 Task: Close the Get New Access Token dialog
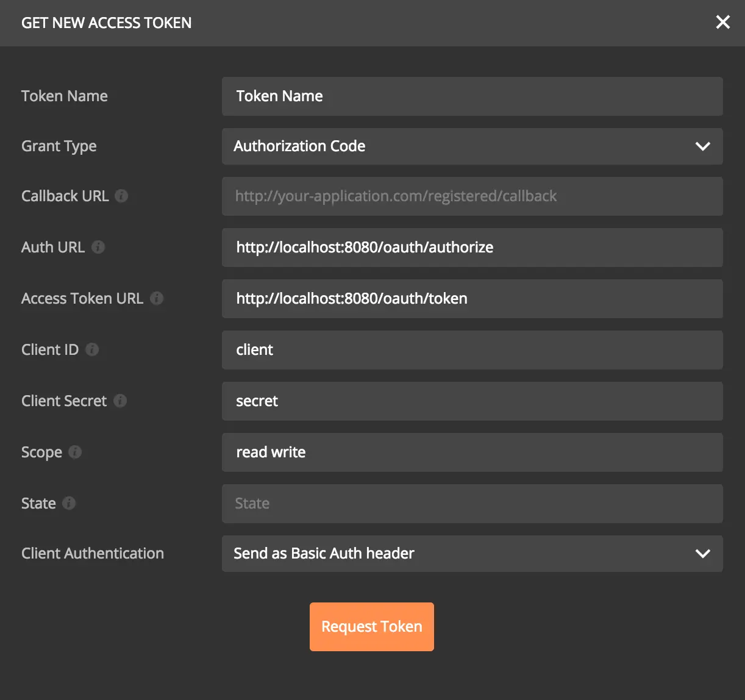(x=722, y=23)
